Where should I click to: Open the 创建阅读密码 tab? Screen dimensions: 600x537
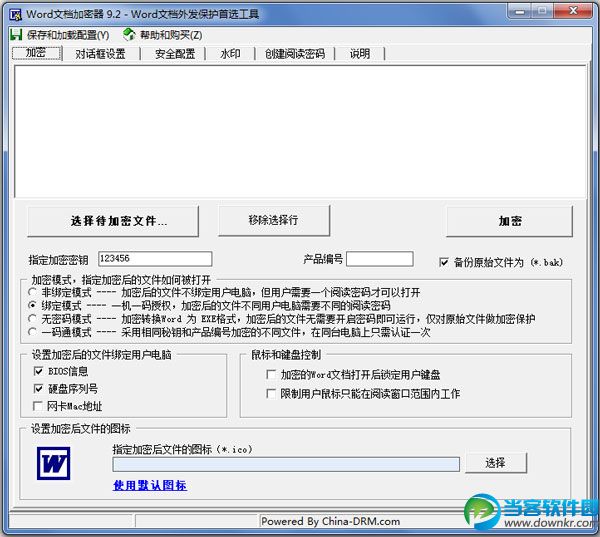click(295, 54)
